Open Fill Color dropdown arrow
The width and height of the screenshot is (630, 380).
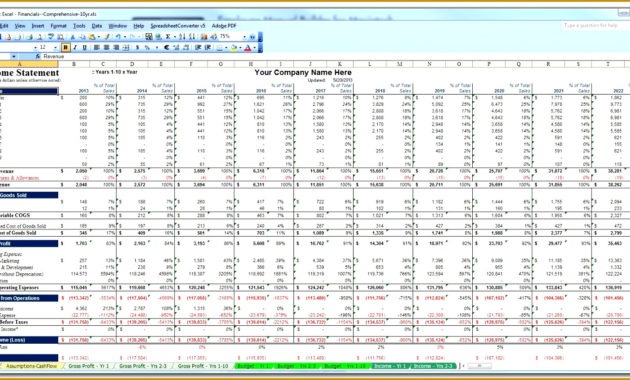[x=241, y=47]
